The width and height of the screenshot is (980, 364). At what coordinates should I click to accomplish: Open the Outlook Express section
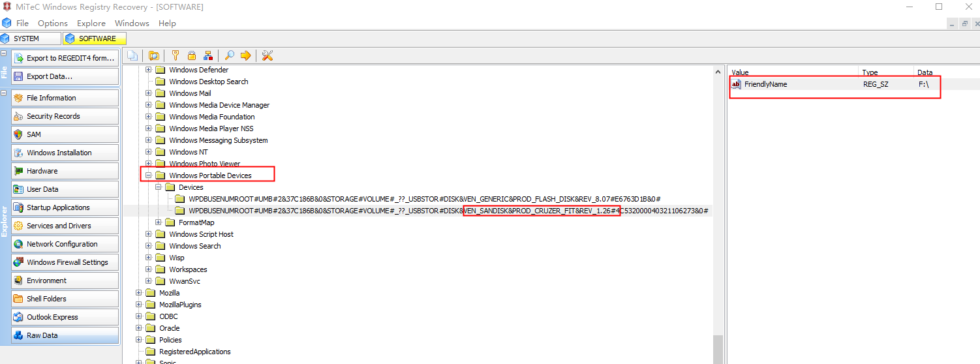click(x=65, y=317)
